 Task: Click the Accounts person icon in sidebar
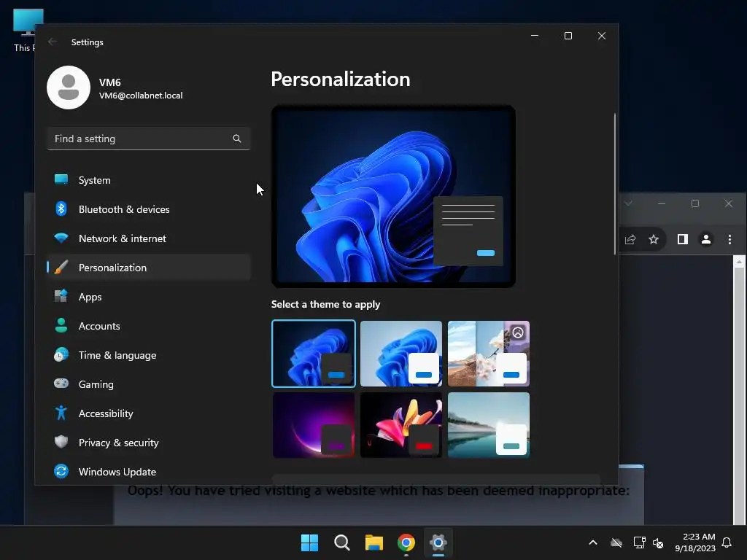pyautogui.click(x=61, y=325)
